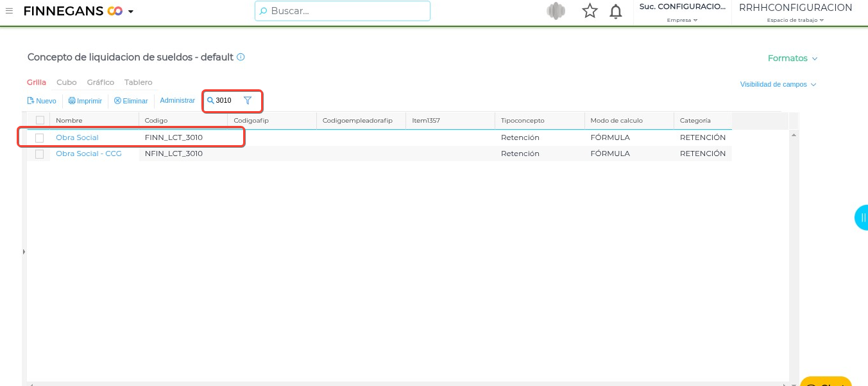Focus the Buscar search field
The width and height of the screenshot is (868, 386).
coord(343,11)
